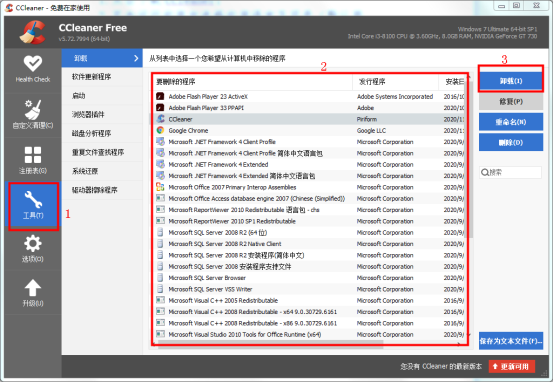The image size is (553, 383).
Task: Click the Adobe Flash Player 33 PPAPI icon
Action: point(160,108)
